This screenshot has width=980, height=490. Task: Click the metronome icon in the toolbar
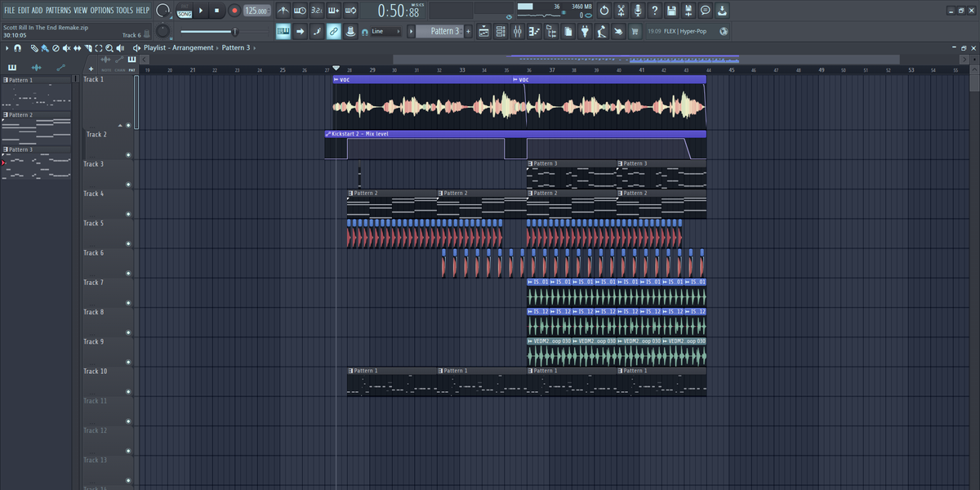(x=283, y=11)
